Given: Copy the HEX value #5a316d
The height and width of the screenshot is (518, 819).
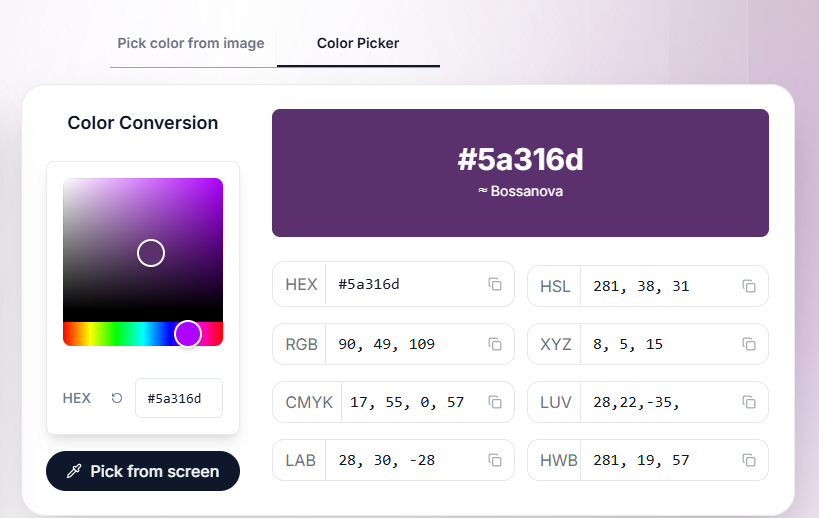Looking at the screenshot, I should click(495, 284).
